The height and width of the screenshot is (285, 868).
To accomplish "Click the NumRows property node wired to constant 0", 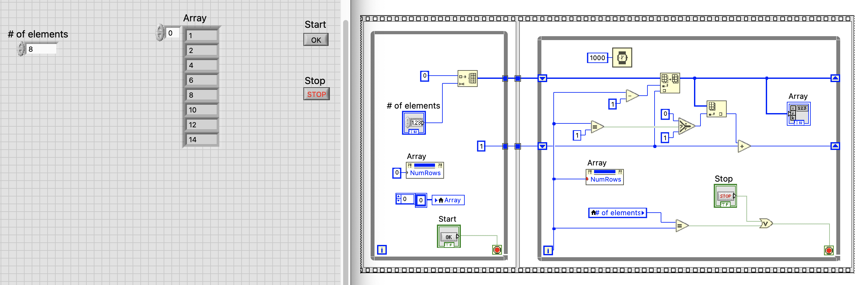I will click(x=425, y=170).
